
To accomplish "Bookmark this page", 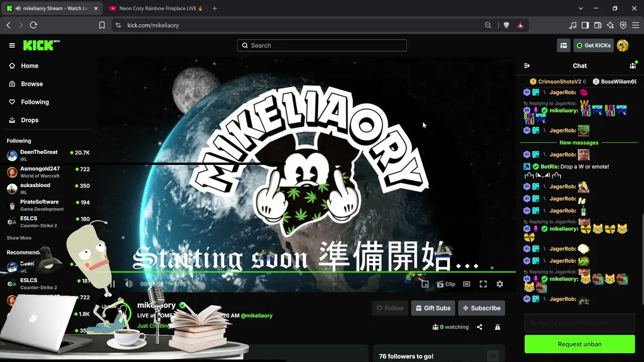I will [x=102, y=25].
